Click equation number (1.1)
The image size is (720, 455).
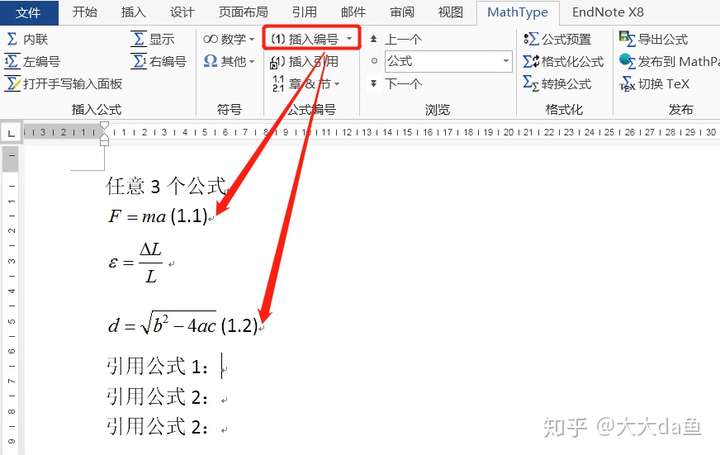189,216
